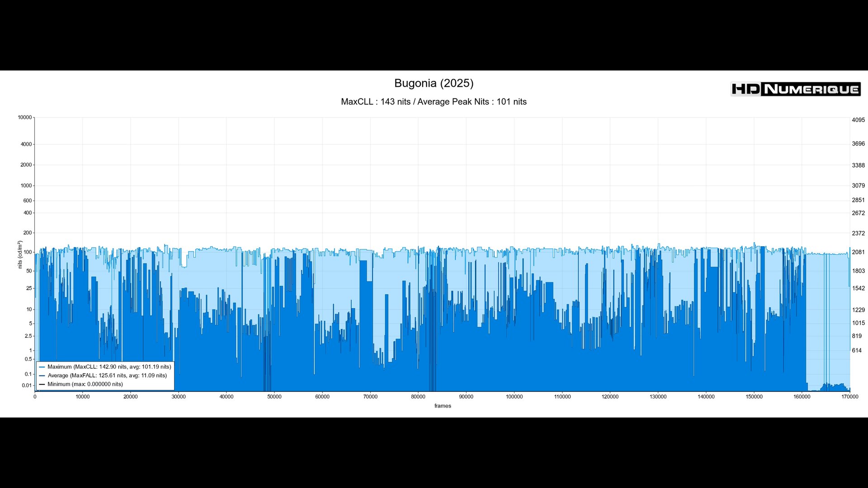Click the frames x-axis label
This screenshot has height=488, width=868.
(443, 406)
